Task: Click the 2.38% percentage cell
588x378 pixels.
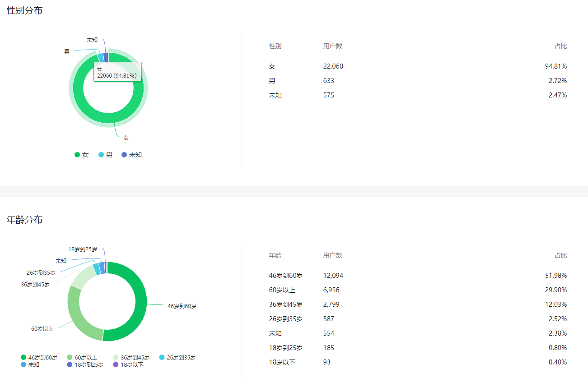Action: click(558, 333)
